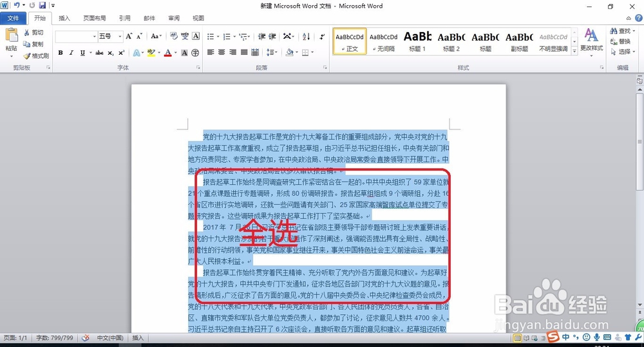Toggle superscript formatting
644x347 pixels.
point(121,53)
